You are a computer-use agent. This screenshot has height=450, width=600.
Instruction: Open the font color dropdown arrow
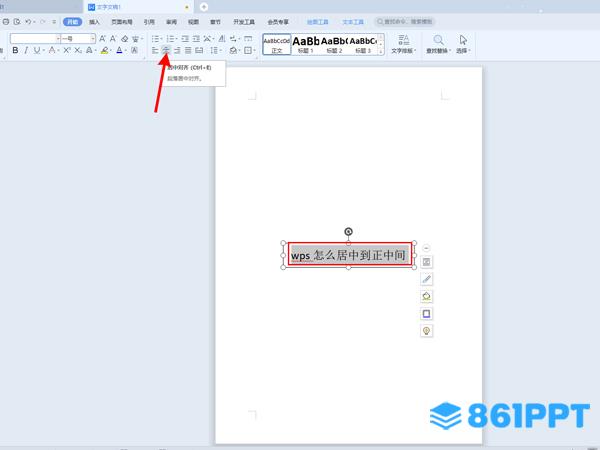point(126,51)
